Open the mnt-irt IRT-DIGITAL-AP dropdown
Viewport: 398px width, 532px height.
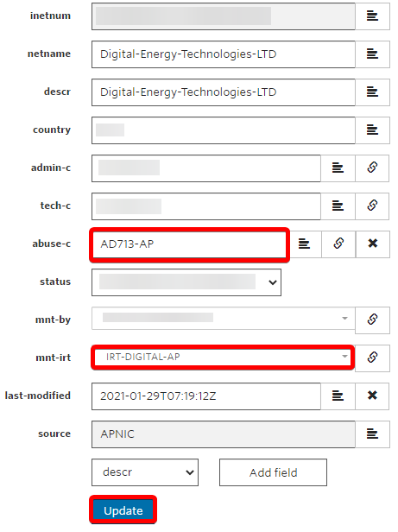(224, 357)
